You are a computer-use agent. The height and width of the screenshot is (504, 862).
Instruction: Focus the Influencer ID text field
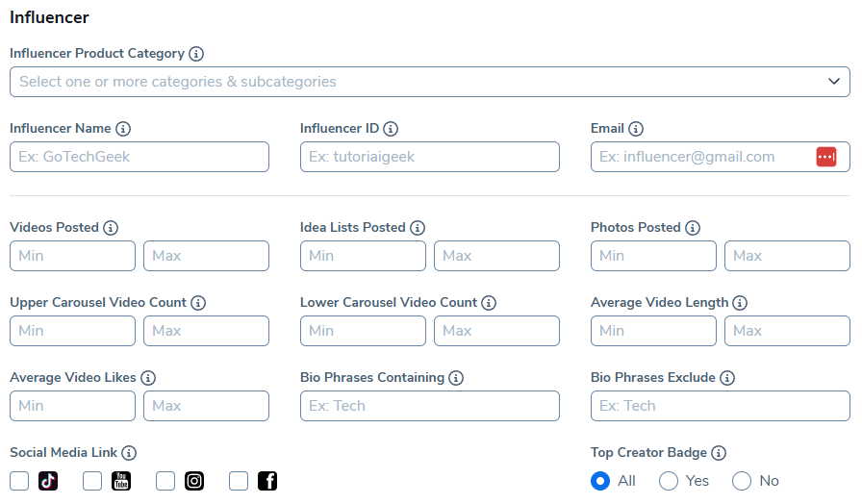[429, 157]
